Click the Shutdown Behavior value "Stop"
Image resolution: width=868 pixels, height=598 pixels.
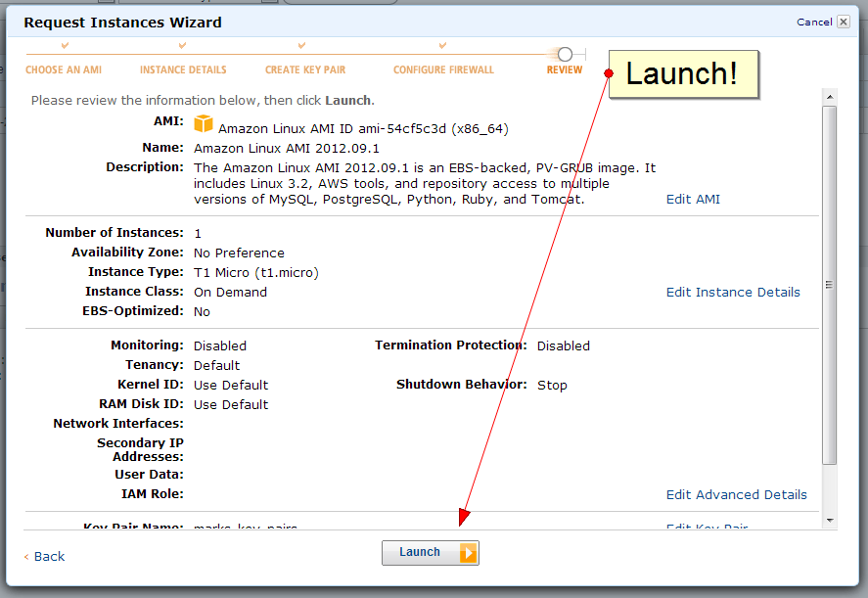[x=553, y=386]
